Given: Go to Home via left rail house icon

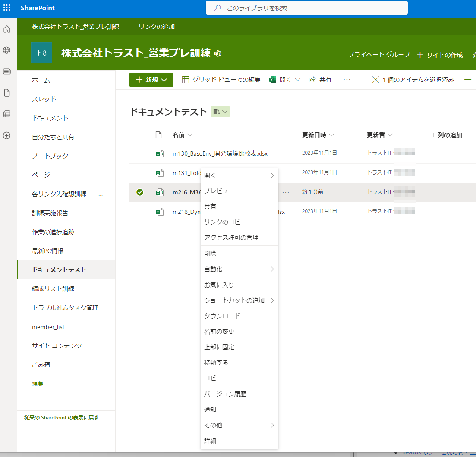Looking at the screenshot, I should coord(6,29).
